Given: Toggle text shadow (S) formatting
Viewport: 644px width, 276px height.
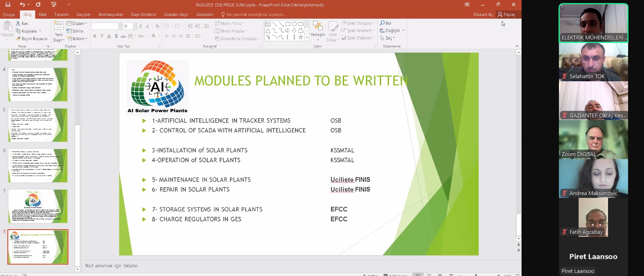Looking at the screenshot, I should 116,36.
